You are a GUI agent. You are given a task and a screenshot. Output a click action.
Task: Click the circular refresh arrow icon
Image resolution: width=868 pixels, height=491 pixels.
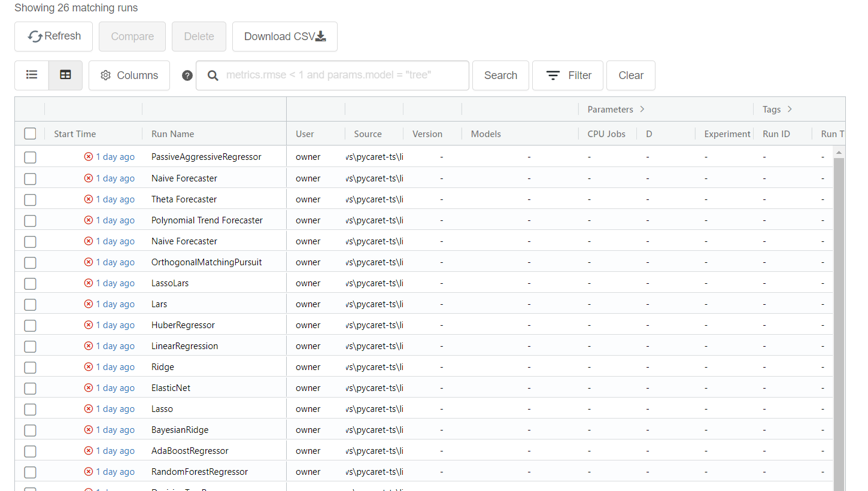click(x=34, y=36)
